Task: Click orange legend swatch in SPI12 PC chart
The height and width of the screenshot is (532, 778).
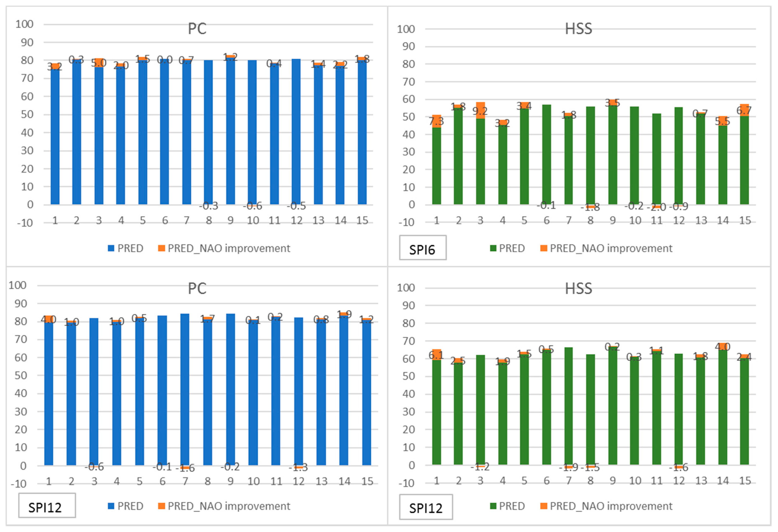Action: [x=161, y=506]
